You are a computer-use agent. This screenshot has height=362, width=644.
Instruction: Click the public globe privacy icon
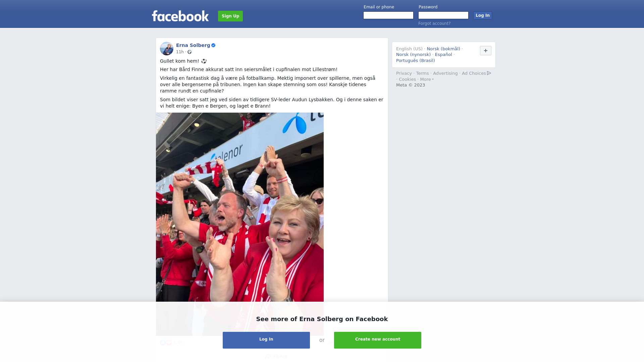[x=190, y=52]
